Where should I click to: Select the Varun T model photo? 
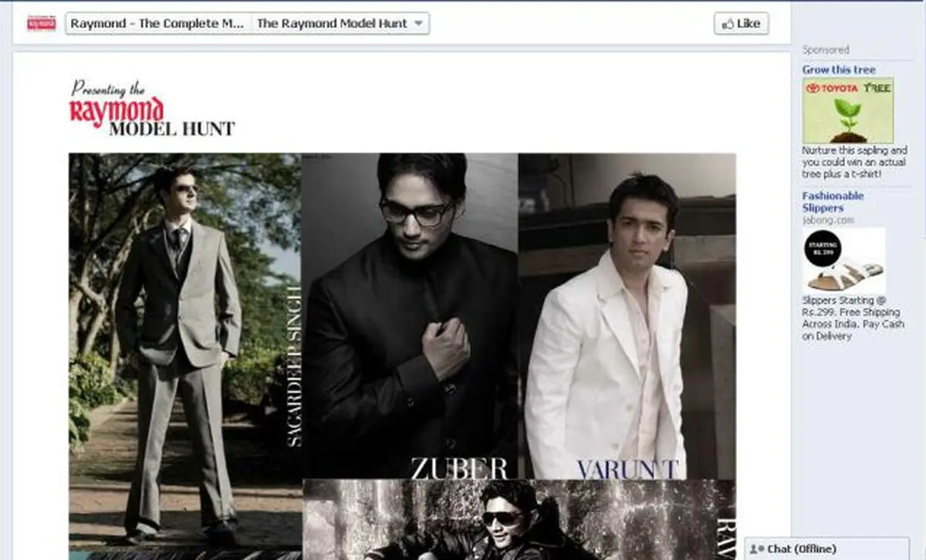coord(627,316)
